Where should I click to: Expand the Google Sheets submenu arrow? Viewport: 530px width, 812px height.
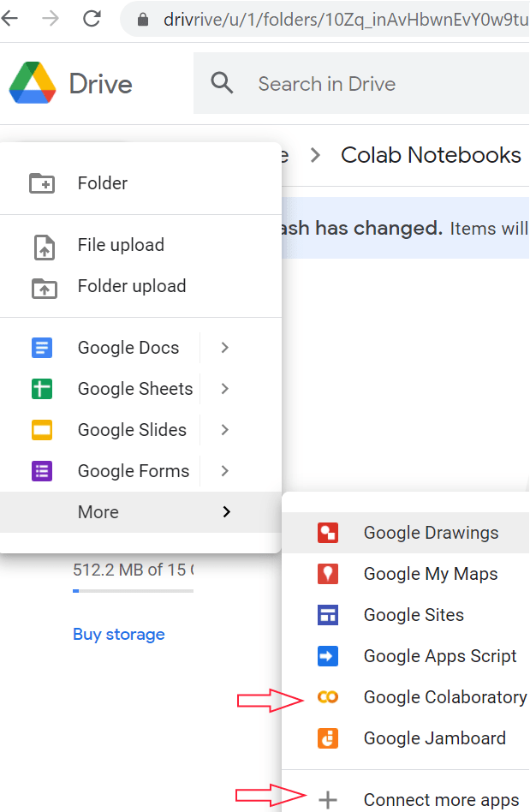224,388
